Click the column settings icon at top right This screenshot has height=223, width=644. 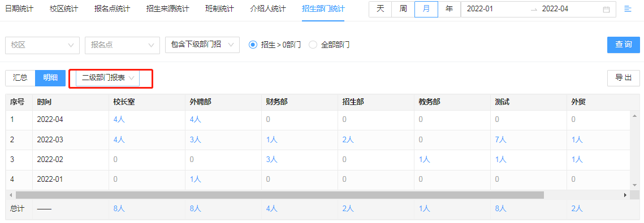tap(628, 9)
